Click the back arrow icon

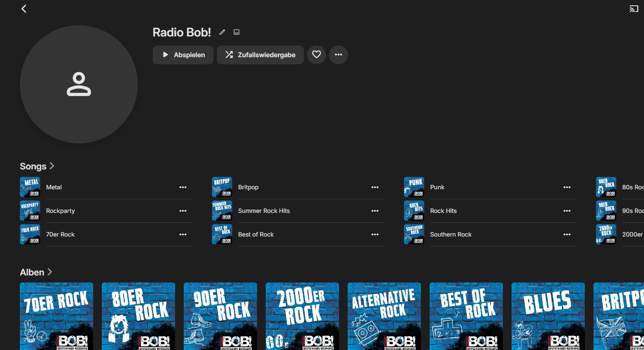24,9
